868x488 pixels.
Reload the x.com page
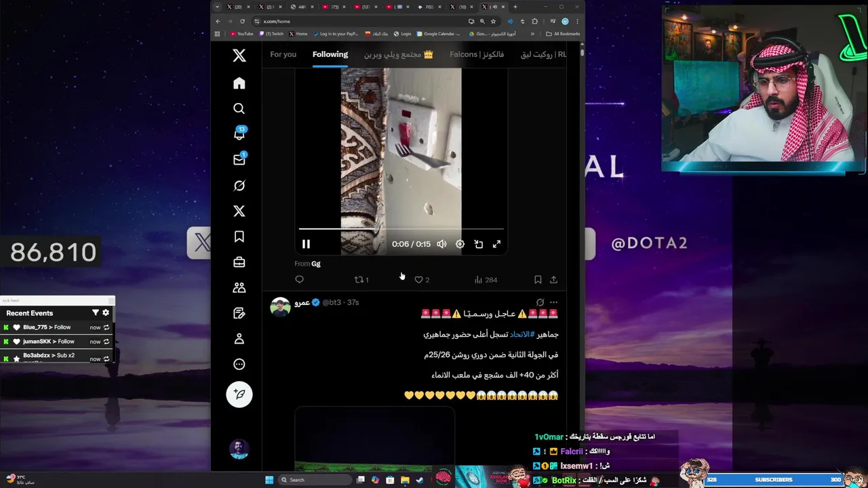(x=242, y=21)
